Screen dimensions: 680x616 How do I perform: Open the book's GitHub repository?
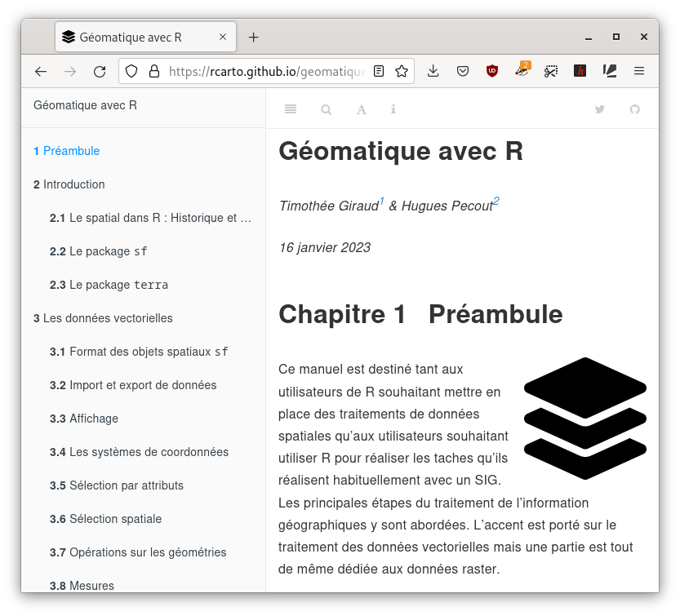point(635,109)
